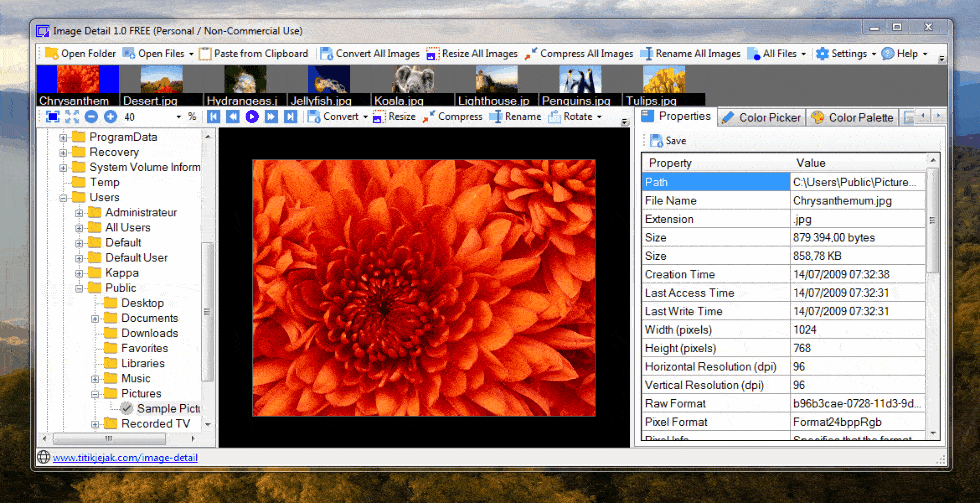
Task: Click Compress in the viewer toolbar
Action: click(x=452, y=117)
